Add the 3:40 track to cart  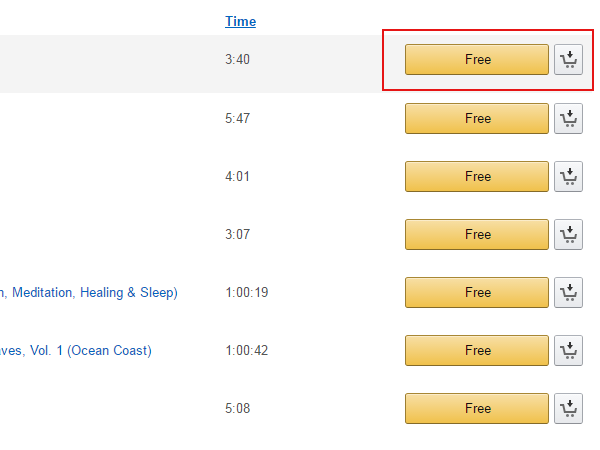568,60
